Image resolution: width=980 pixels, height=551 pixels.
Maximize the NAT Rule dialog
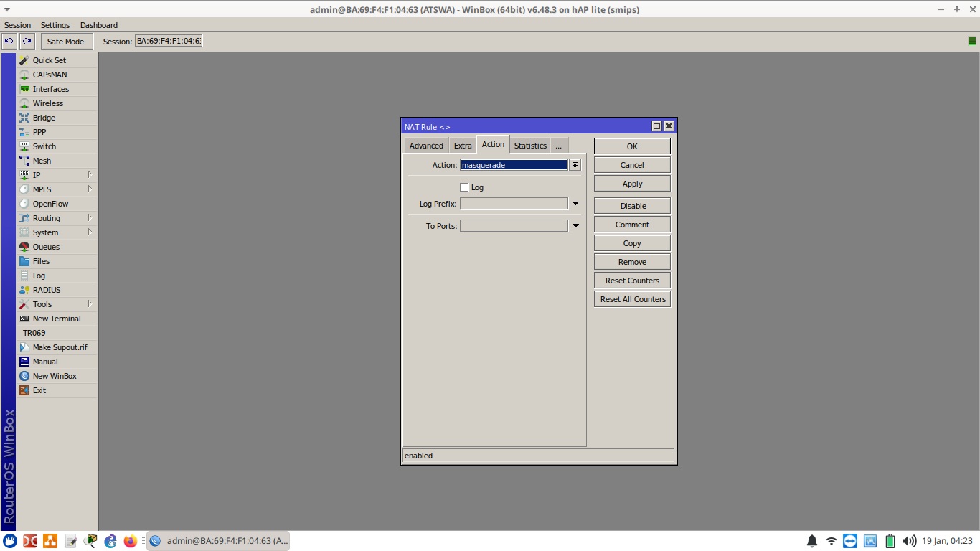pyautogui.click(x=656, y=126)
